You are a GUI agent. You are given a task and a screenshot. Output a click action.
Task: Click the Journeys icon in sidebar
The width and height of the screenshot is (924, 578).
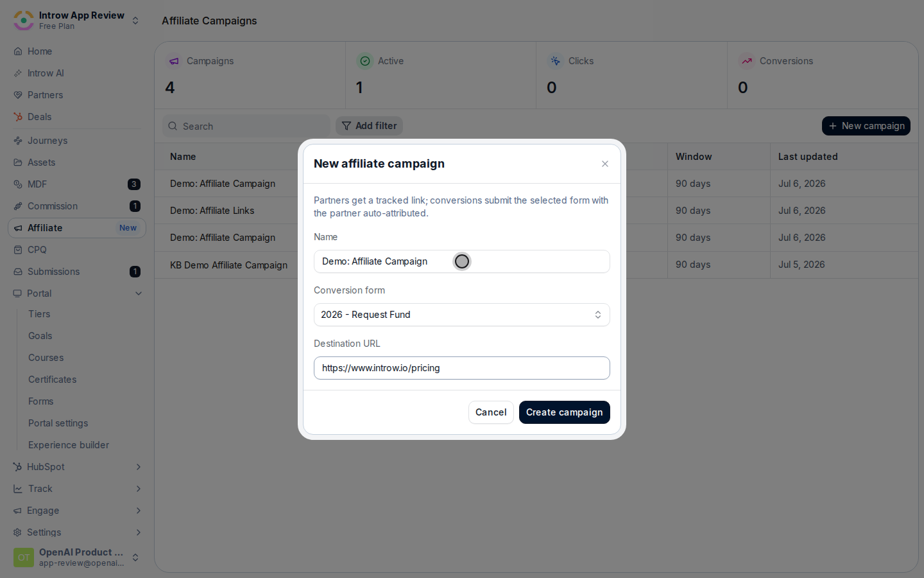pyautogui.click(x=18, y=141)
